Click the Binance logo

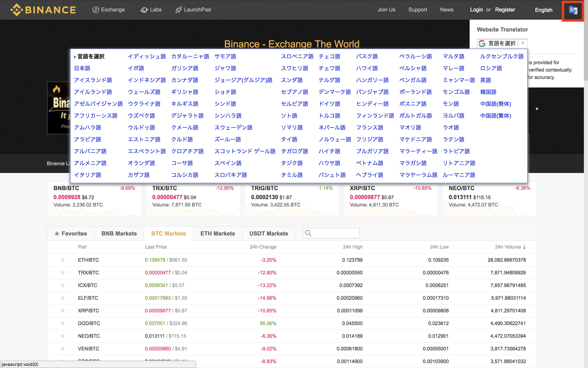click(43, 10)
